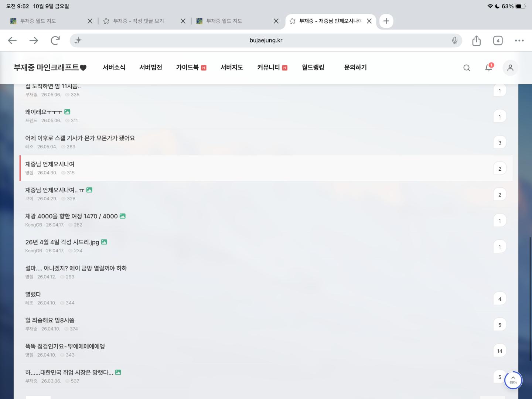This screenshot has height=399, width=532.
Task: Open the tab overview showing 4 tabs
Action: click(498, 41)
